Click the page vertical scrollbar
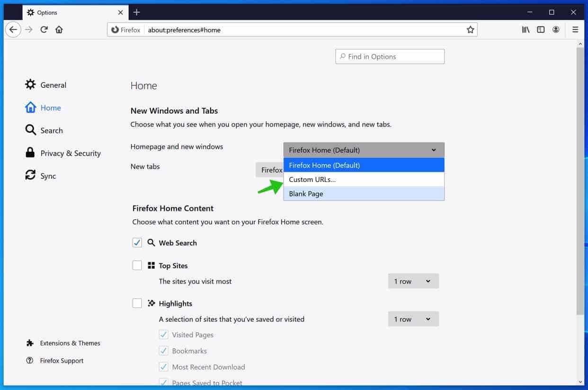This screenshot has height=390, width=588. click(x=580, y=180)
